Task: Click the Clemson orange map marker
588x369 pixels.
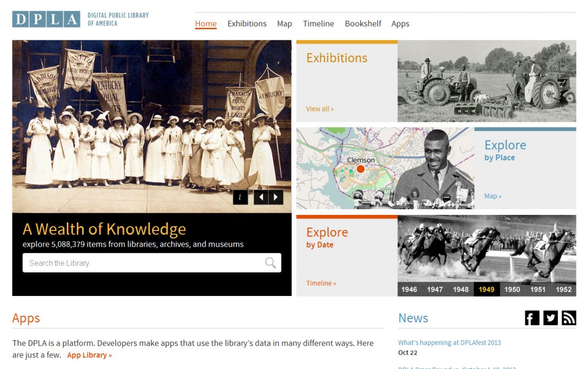Action: [361, 169]
